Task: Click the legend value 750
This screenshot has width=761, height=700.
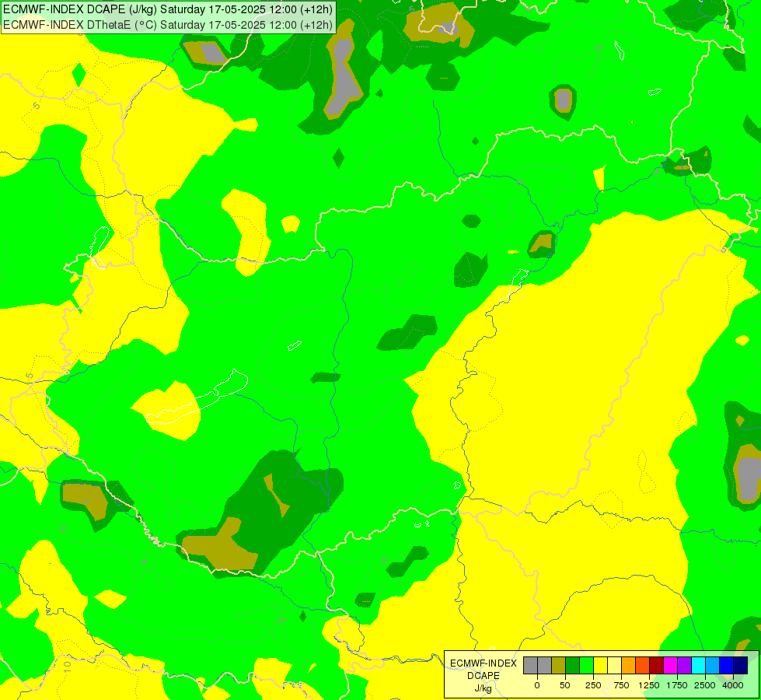Action: click(621, 685)
